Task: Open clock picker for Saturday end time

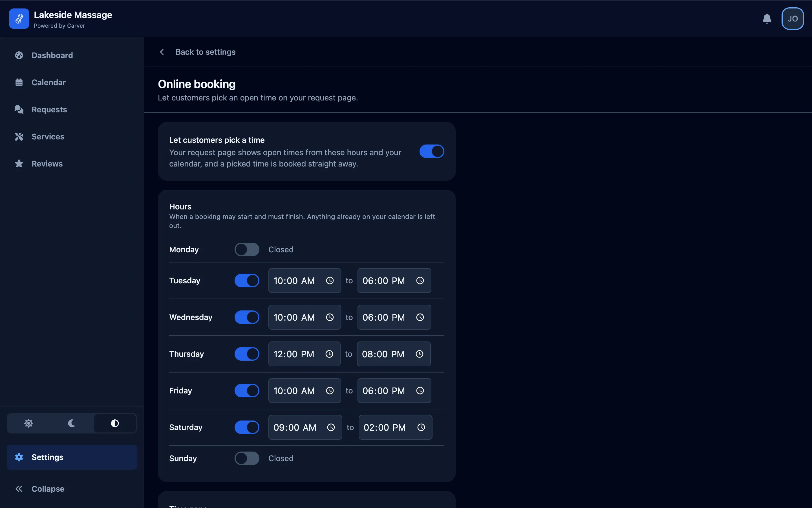Action: (x=421, y=427)
